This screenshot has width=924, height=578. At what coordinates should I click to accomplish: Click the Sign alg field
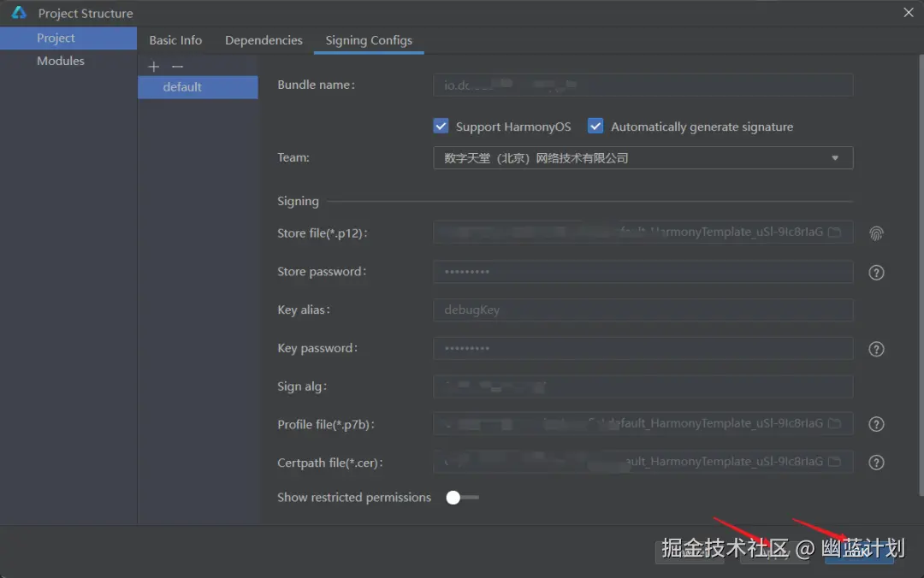pos(643,386)
